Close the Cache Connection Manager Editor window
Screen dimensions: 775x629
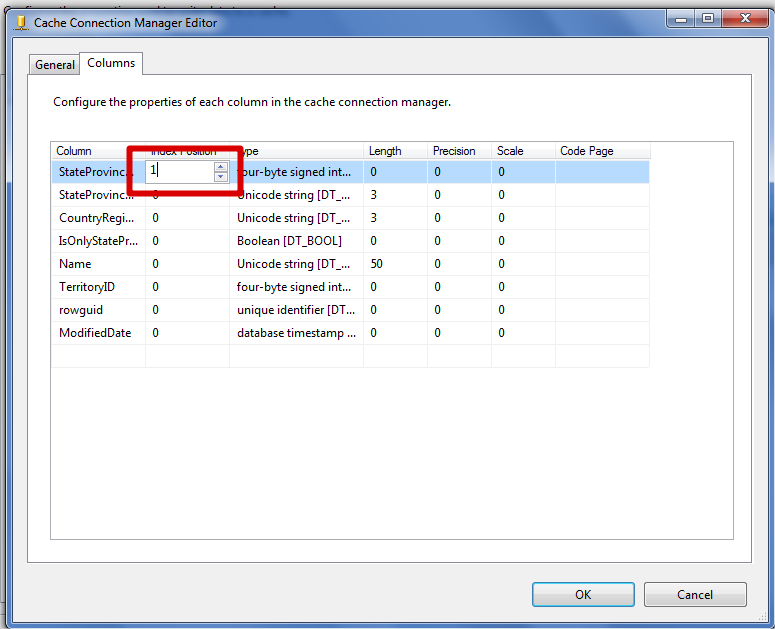tap(744, 19)
